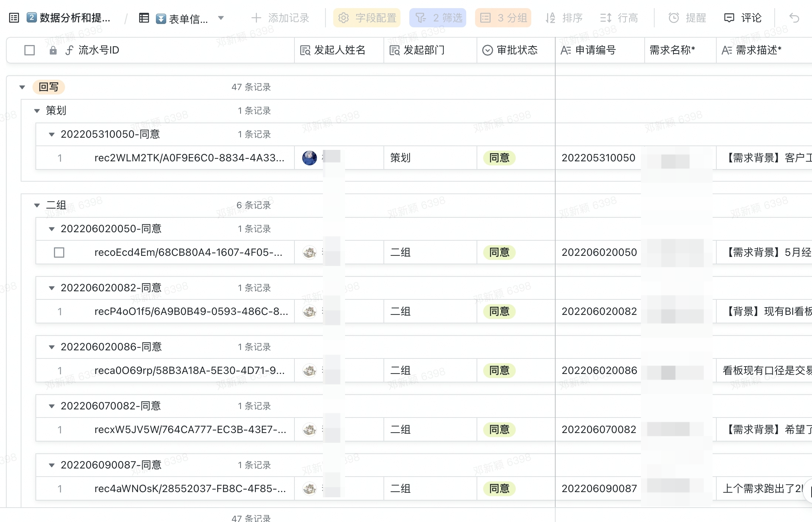Select record ID recxW5JV5W/764CA777-EC3B-43E7-...

191,430
